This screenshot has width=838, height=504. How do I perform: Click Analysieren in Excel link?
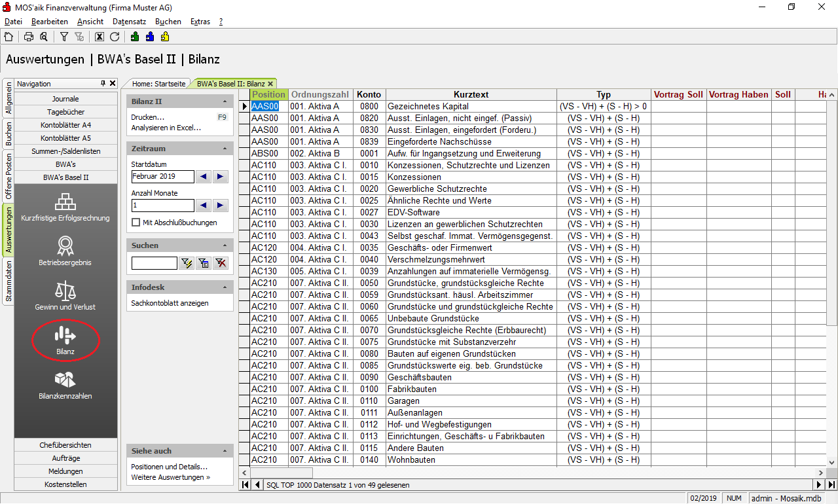[x=166, y=128]
